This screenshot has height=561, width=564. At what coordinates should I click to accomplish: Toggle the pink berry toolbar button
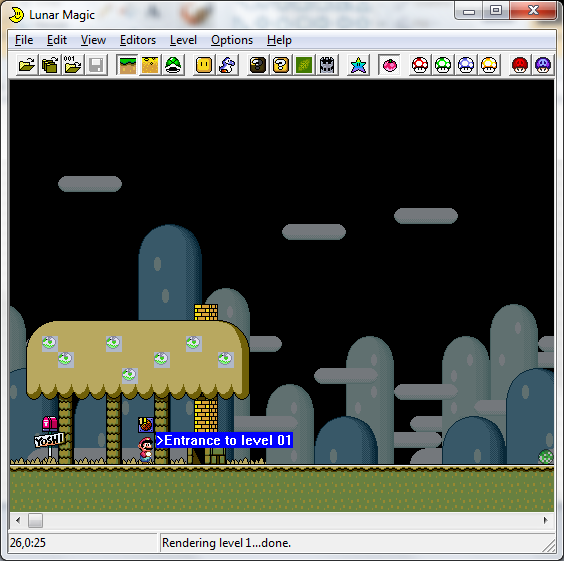(390, 65)
